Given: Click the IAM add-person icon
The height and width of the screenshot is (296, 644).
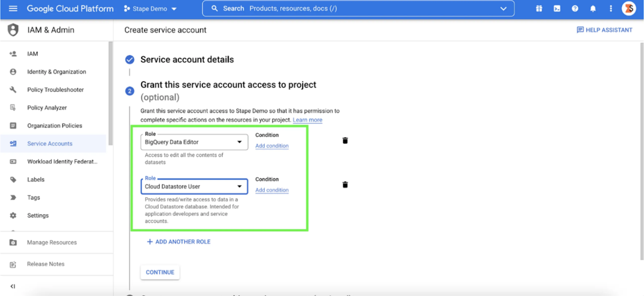Looking at the screenshot, I should coord(13,54).
